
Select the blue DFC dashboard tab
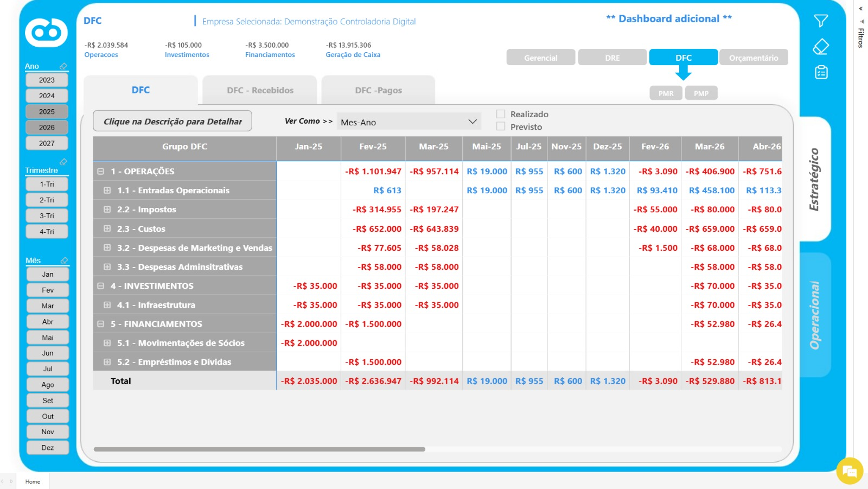pyautogui.click(x=684, y=58)
